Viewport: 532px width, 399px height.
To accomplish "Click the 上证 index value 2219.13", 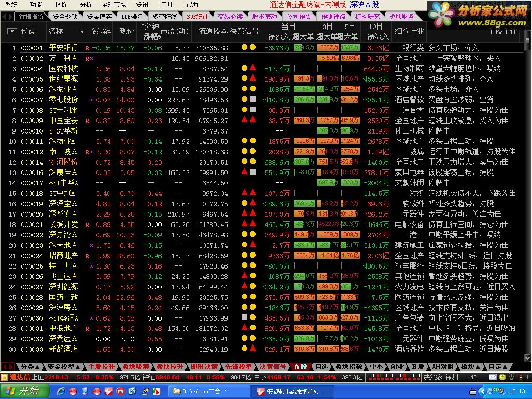I will (57, 377).
